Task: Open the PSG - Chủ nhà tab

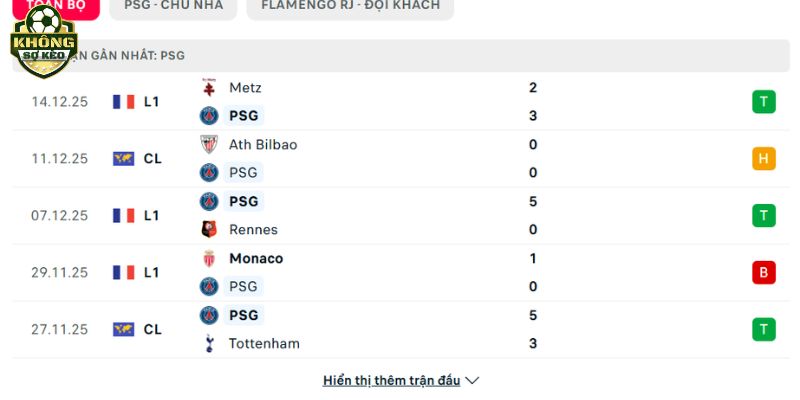Action: [172, 6]
